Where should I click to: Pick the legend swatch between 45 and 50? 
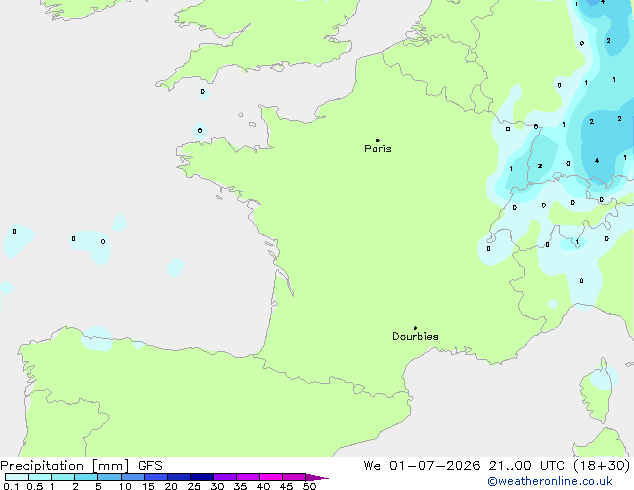click(294, 477)
